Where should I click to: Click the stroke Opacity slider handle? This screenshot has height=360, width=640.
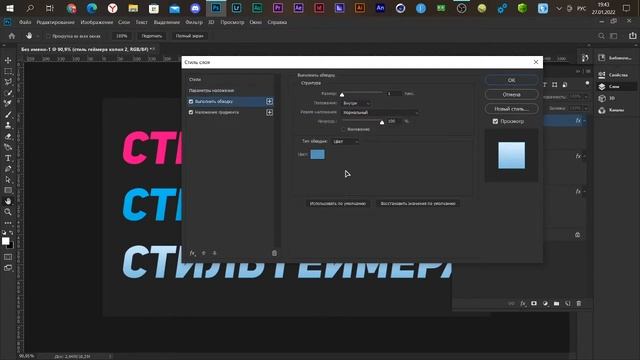[382, 122]
